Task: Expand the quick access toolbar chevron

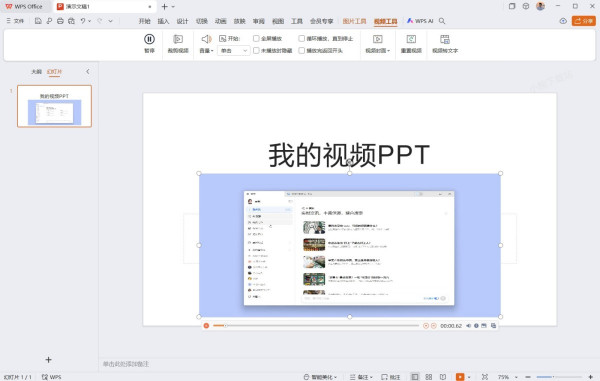Action: (x=111, y=21)
